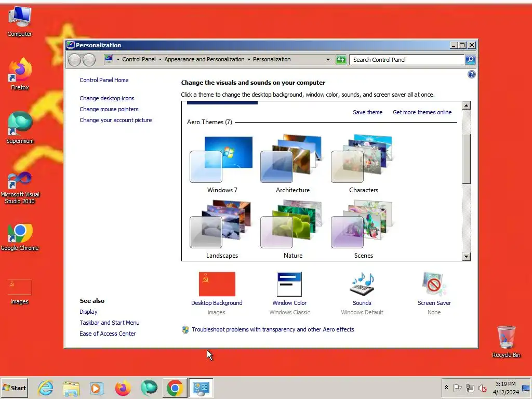Click the refresh button beside address bar
The width and height of the screenshot is (532, 399).
point(341,60)
